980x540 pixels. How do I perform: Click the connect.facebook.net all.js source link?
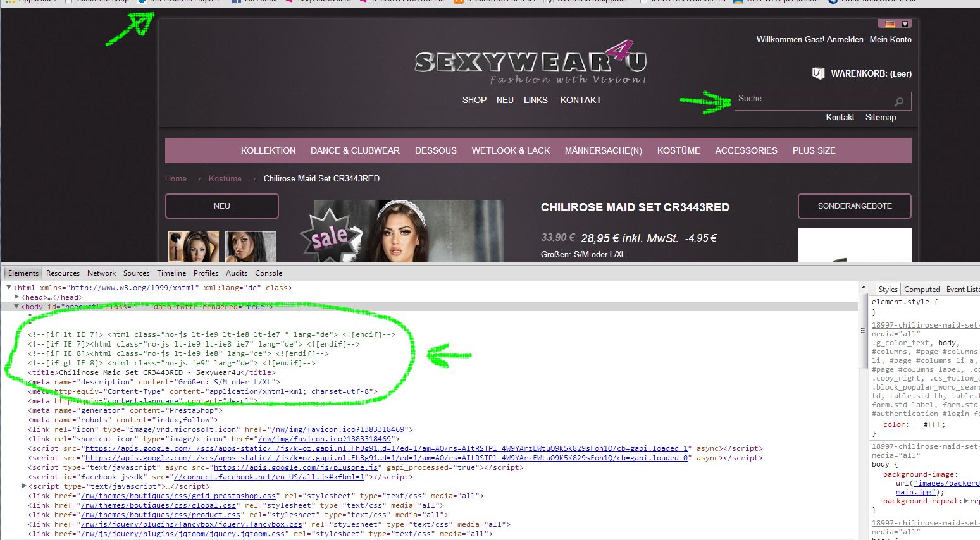[x=269, y=477]
